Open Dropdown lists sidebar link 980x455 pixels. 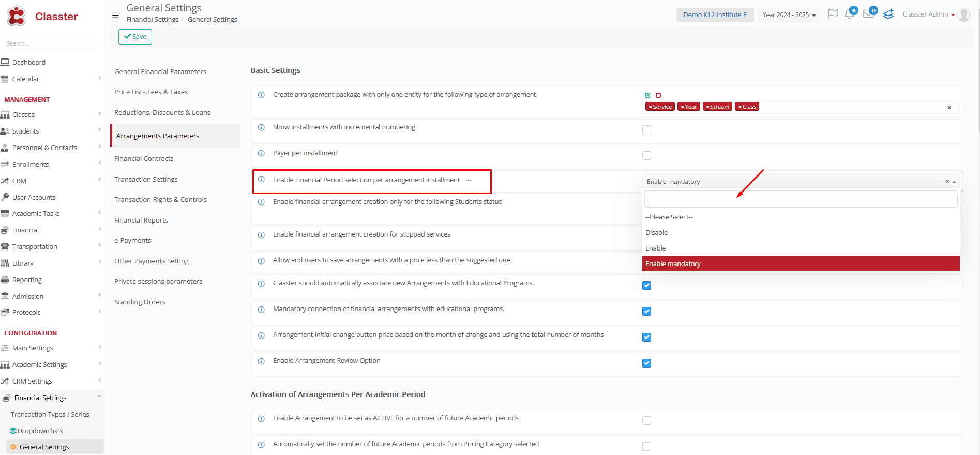click(40, 431)
